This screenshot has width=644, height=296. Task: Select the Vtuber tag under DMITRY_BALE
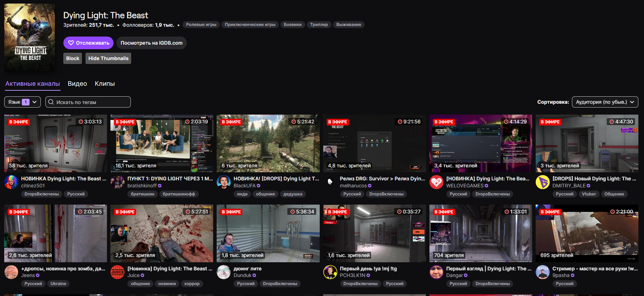[589, 194]
